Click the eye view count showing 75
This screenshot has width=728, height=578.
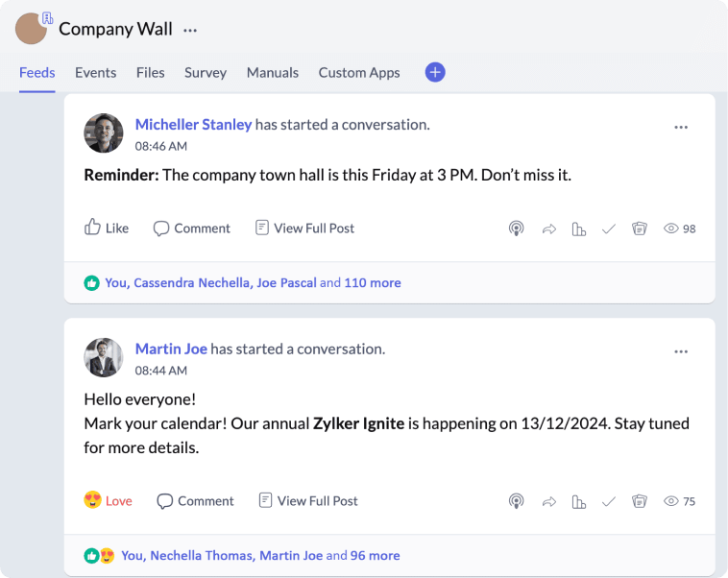tap(679, 501)
